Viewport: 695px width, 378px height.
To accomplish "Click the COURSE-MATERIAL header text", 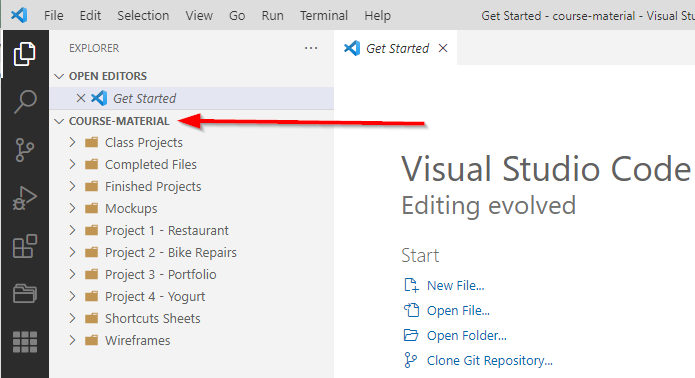I will pyautogui.click(x=119, y=121).
